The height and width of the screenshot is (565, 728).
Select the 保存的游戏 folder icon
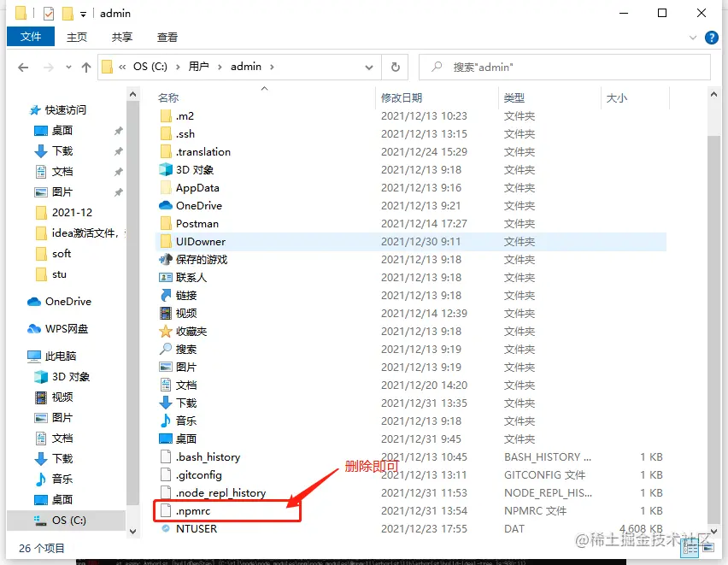coord(166,259)
